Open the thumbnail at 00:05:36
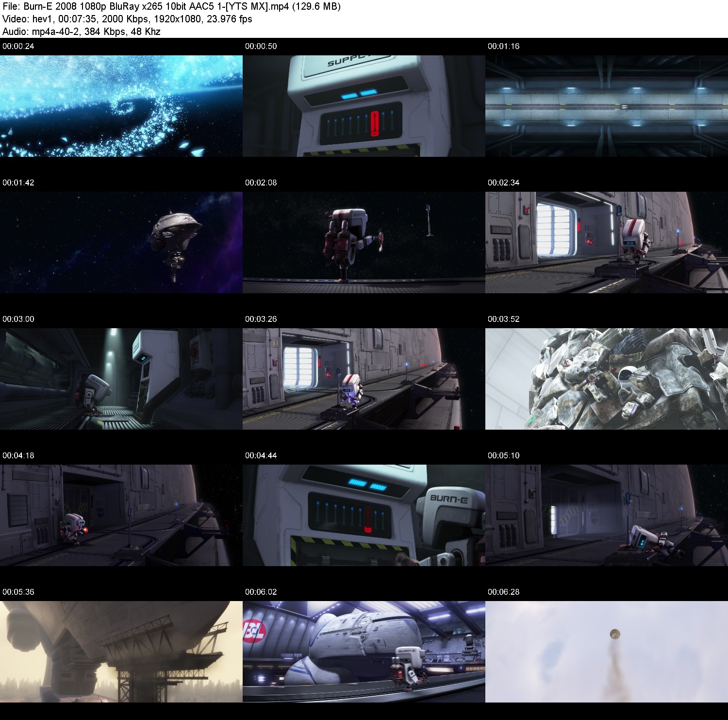This screenshot has width=728, height=720. point(121,652)
